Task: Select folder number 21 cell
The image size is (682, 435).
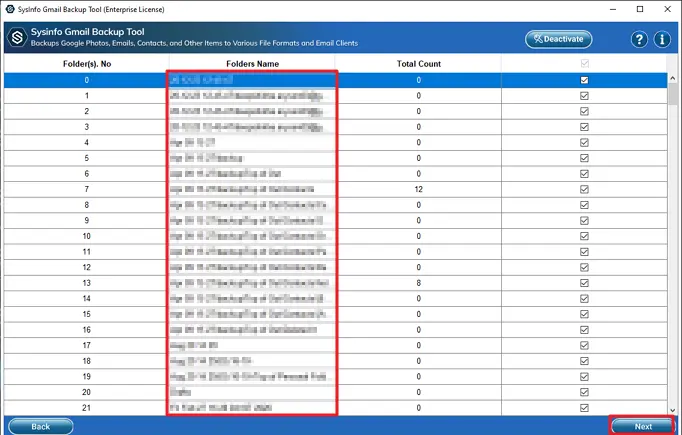Action: click(x=87, y=408)
